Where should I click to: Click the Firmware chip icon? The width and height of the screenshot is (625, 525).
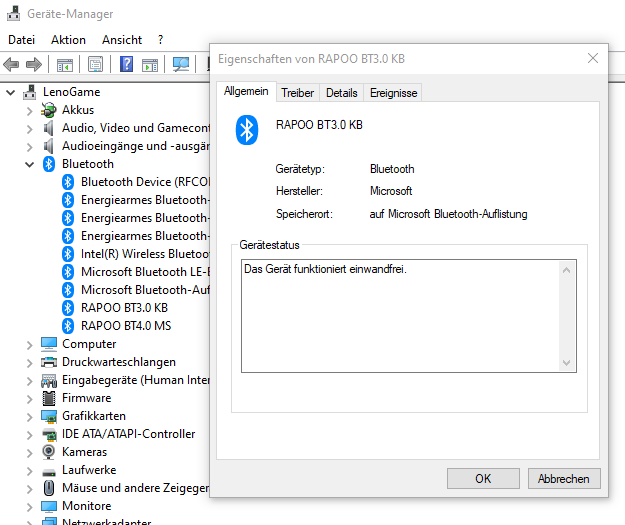coord(49,398)
